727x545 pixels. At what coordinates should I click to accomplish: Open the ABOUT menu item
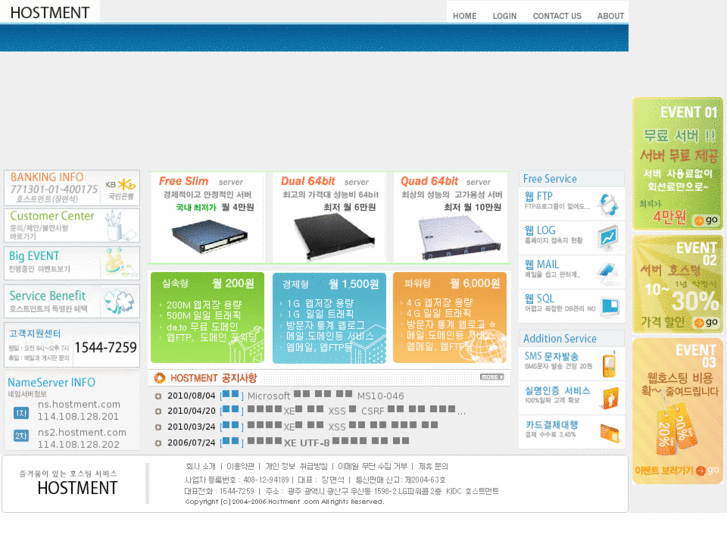(x=610, y=16)
